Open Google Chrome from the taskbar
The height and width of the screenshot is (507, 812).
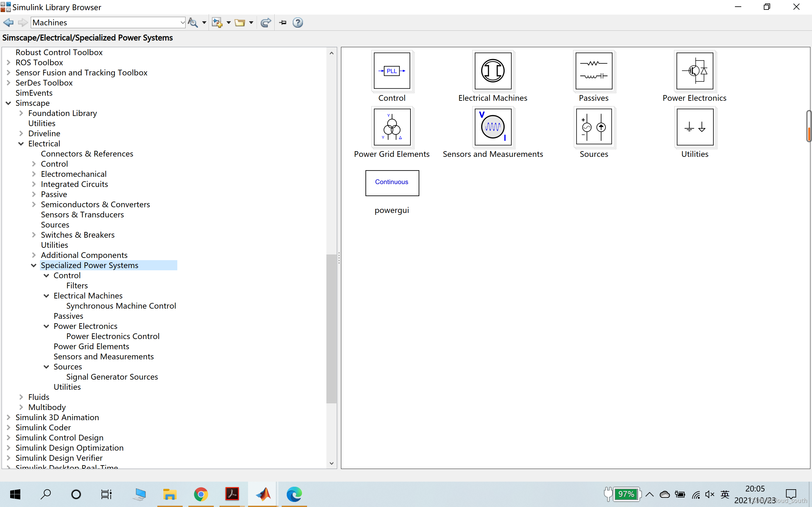(x=201, y=494)
